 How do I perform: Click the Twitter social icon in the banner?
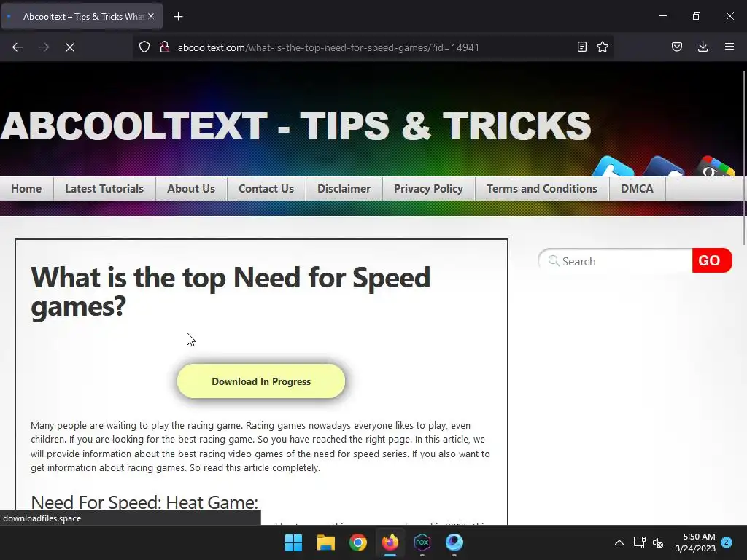pyautogui.click(x=613, y=167)
